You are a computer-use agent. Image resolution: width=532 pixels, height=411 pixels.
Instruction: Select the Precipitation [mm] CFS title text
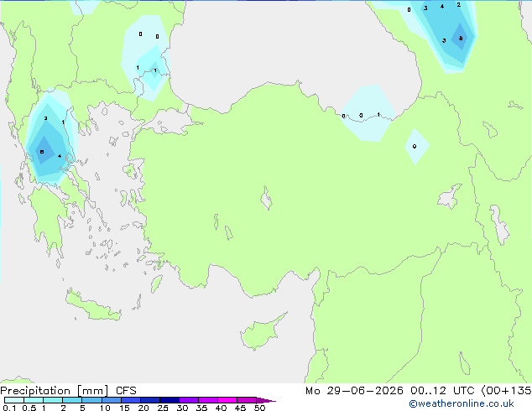[68, 391]
